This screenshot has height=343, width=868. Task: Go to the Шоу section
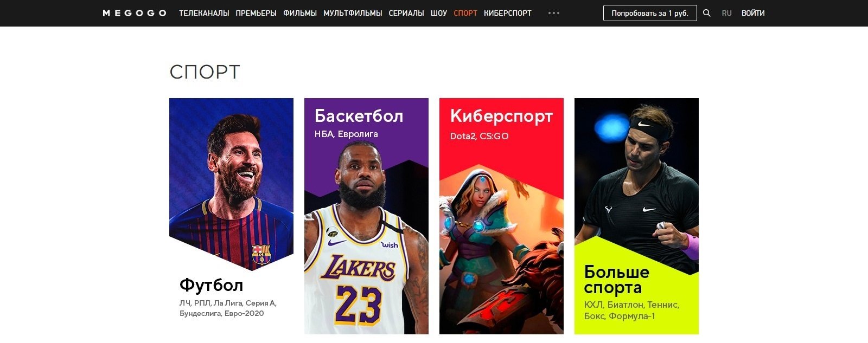pos(439,13)
